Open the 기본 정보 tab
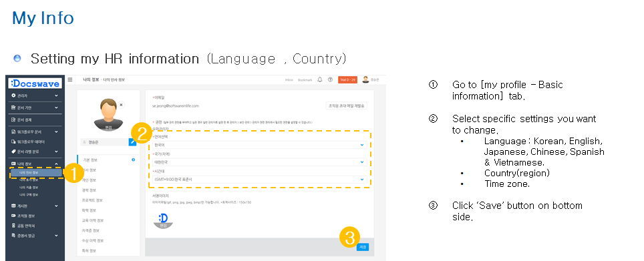 click(90, 160)
